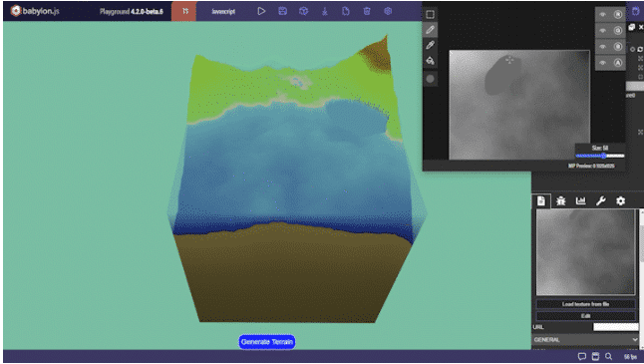Open the Debug tab with bug icon

click(560, 200)
